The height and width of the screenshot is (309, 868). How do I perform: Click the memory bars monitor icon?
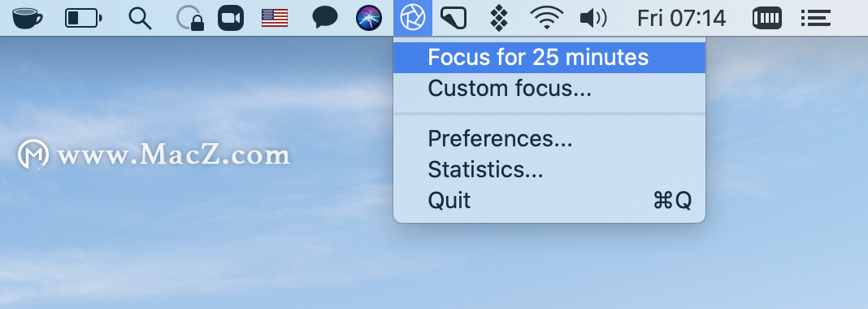[x=767, y=18]
